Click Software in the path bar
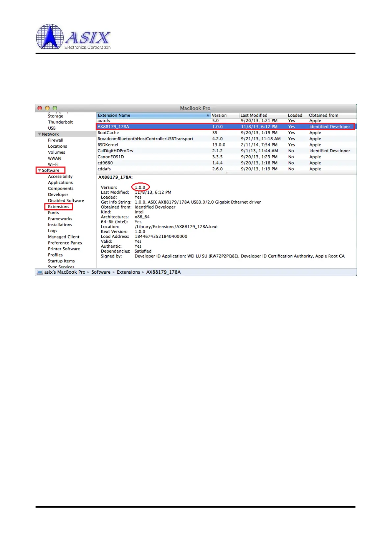Image resolution: width=392 pixels, height=554 pixels. coord(101,272)
